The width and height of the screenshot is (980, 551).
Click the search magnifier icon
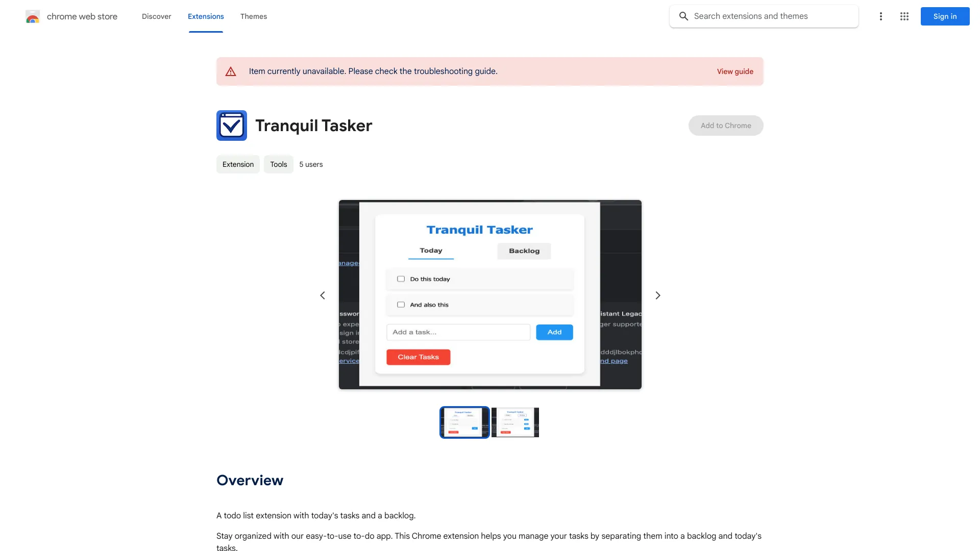[x=683, y=16]
